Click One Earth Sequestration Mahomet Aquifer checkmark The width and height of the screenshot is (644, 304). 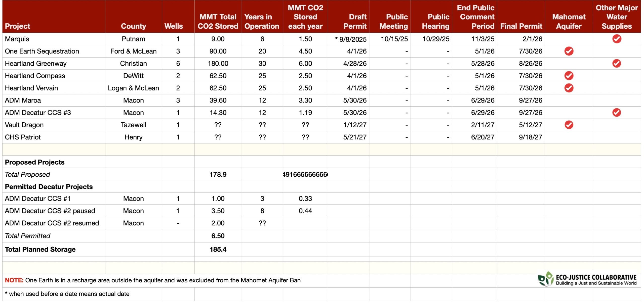click(x=569, y=51)
